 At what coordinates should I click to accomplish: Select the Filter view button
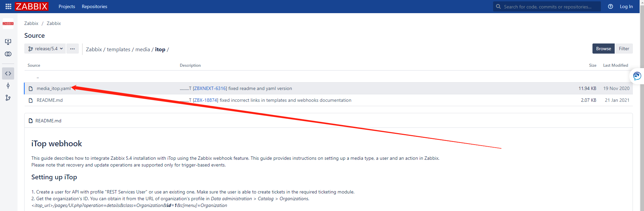624,49
